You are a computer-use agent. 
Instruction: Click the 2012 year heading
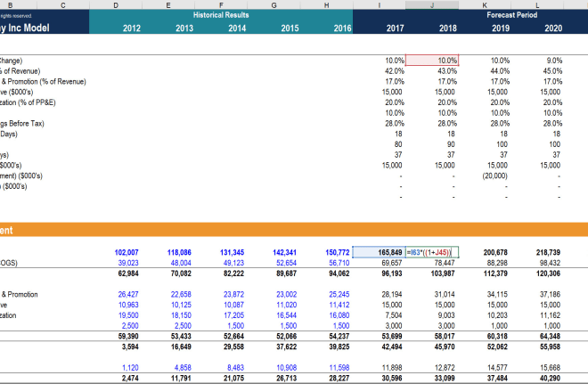click(x=132, y=29)
